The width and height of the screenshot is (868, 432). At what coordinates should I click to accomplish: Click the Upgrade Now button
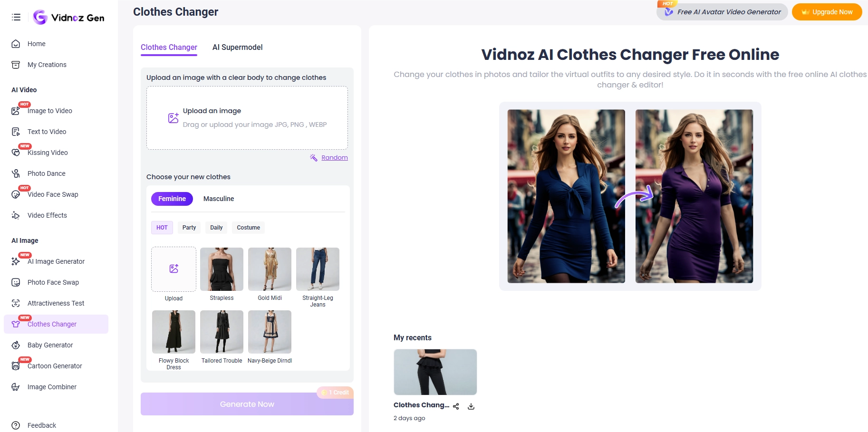[x=827, y=12]
